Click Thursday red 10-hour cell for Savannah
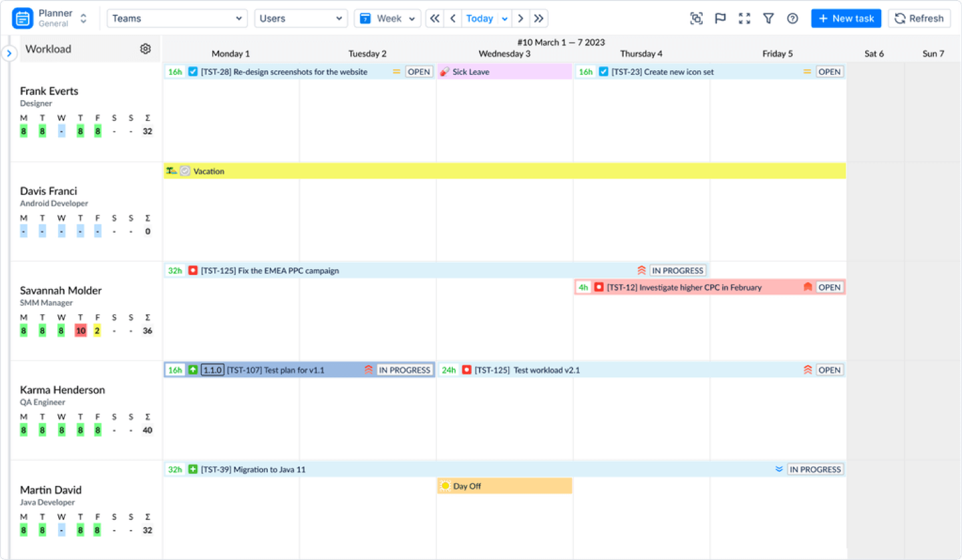The image size is (962, 560). click(x=80, y=330)
